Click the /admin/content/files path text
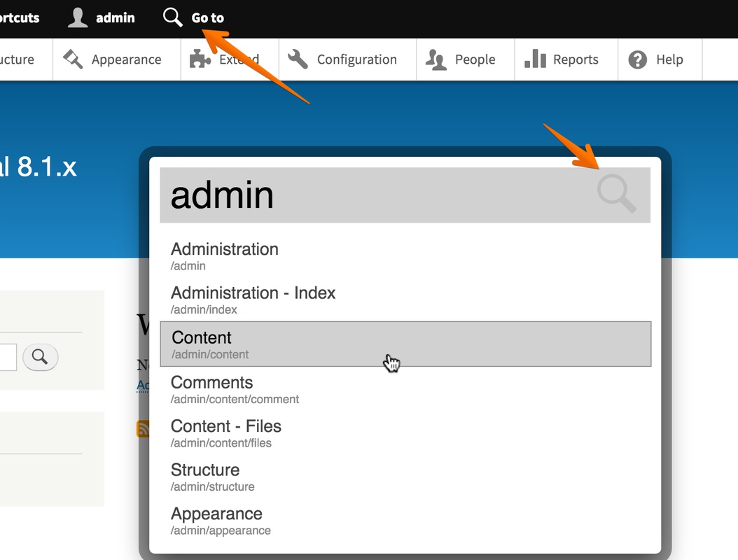This screenshot has height=560, width=738. 221,443
